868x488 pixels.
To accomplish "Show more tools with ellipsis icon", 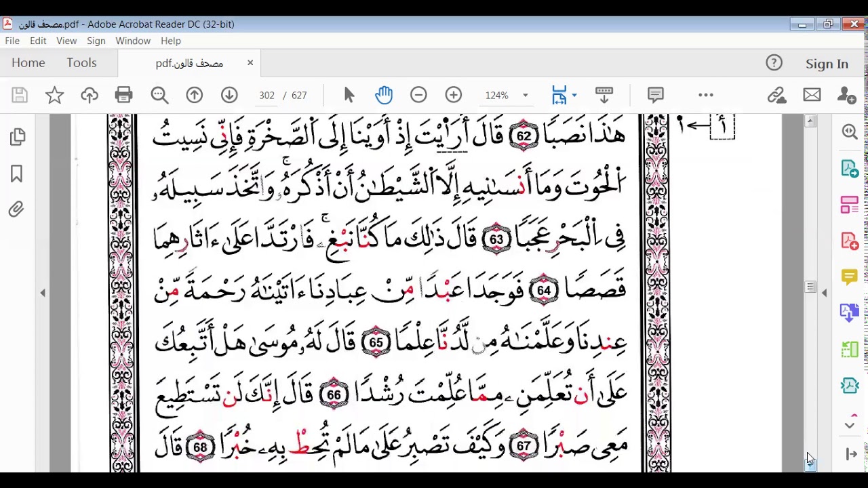I will 706,96.
